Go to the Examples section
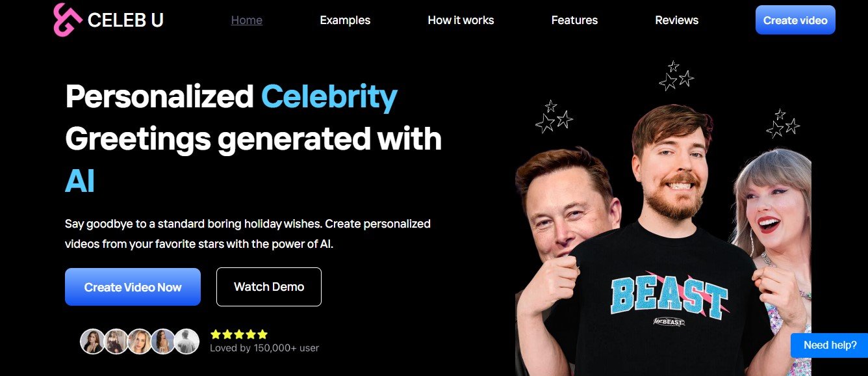868x376 pixels. [x=345, y=20]
